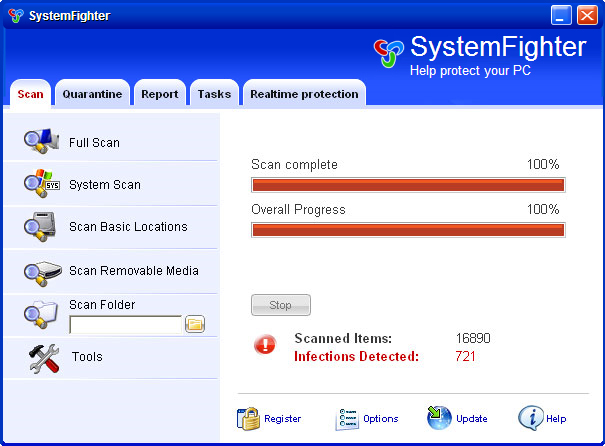605x446 pixels.
Task: Click the Register padlock icon
Action: (x=248, y=419)
